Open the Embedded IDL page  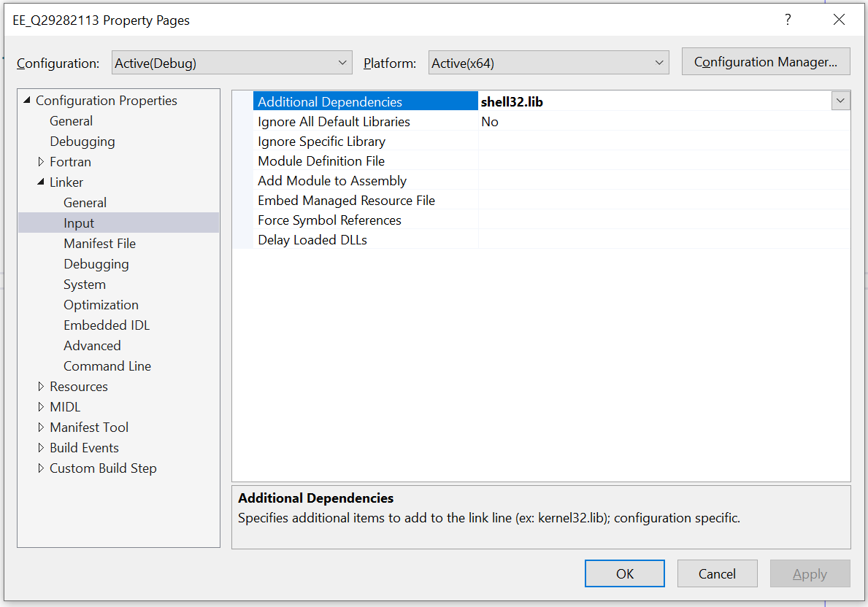107,325
